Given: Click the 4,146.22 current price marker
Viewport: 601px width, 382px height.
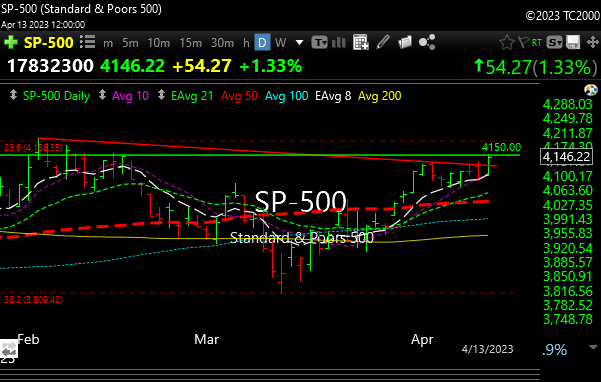Looking at the screenshot, I should 566,156.
